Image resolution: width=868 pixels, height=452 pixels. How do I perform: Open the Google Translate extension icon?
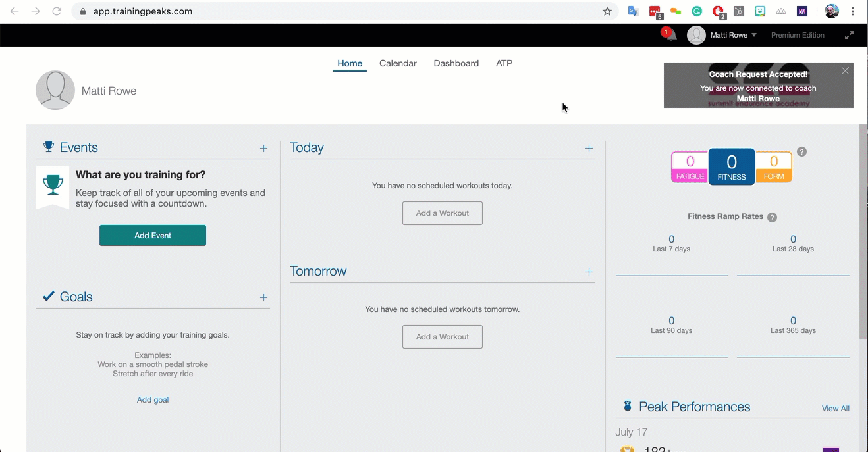point(633,11)
